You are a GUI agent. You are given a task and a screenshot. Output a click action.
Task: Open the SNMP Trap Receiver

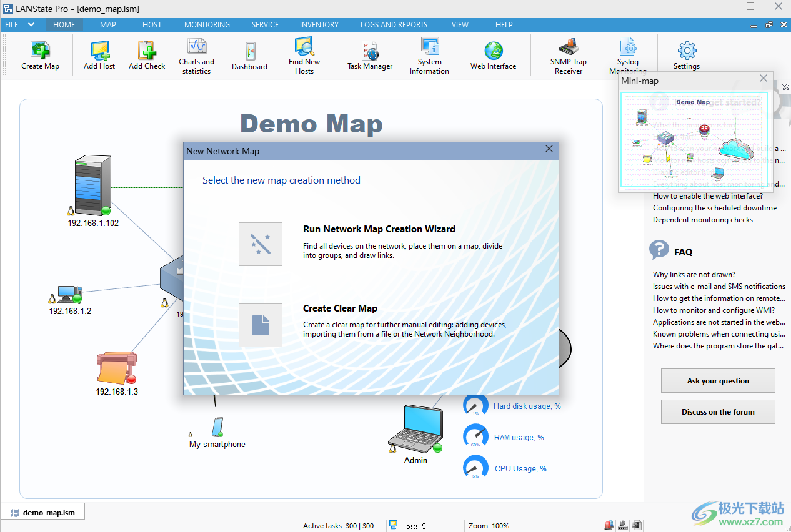coord(568,56)
